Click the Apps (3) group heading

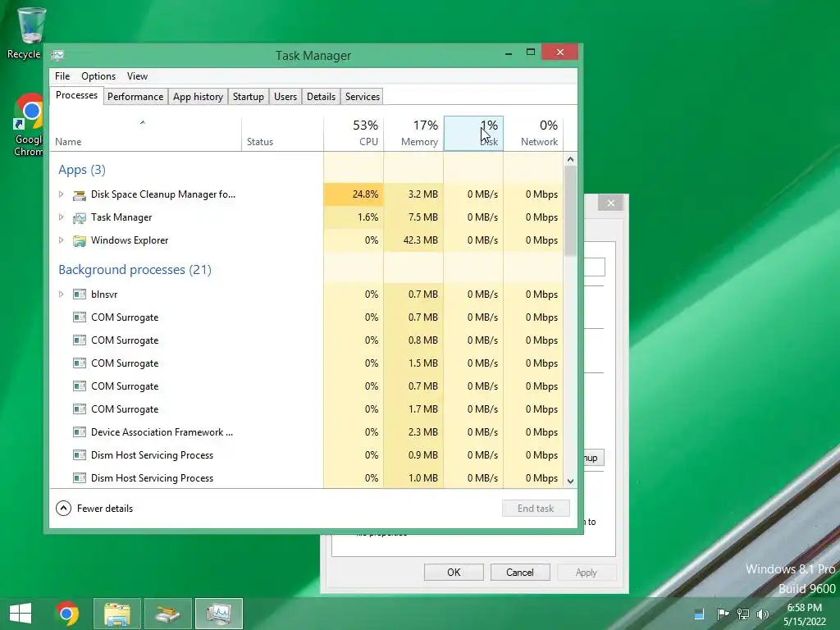[82, 170]
